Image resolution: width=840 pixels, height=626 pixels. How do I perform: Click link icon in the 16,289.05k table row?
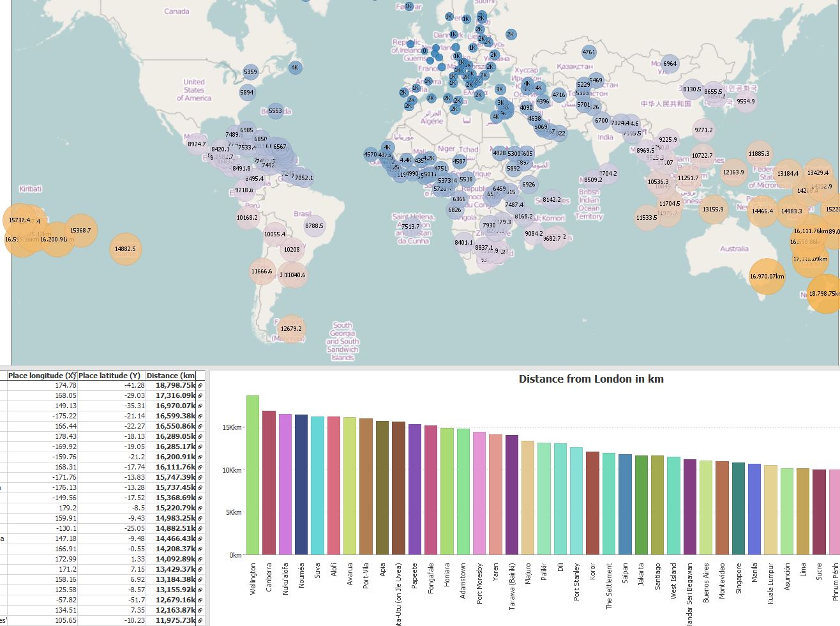[x=200, y=437]
